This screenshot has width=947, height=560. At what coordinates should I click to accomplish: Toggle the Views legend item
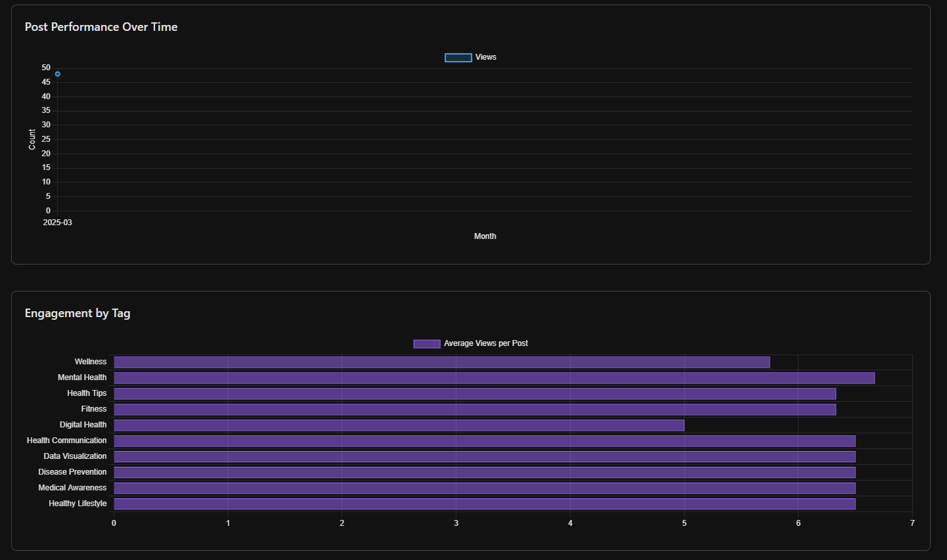point(471,58)
